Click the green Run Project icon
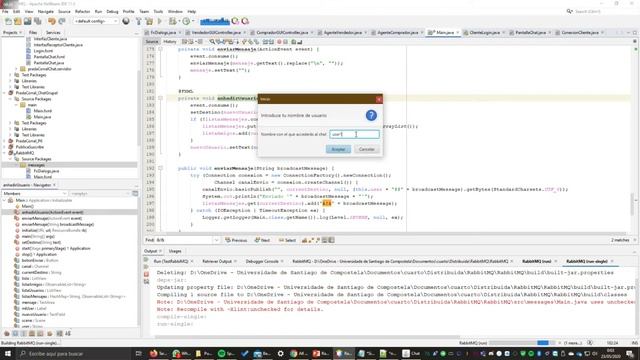Viewport: 640px width, 360px height. point(160,21)
